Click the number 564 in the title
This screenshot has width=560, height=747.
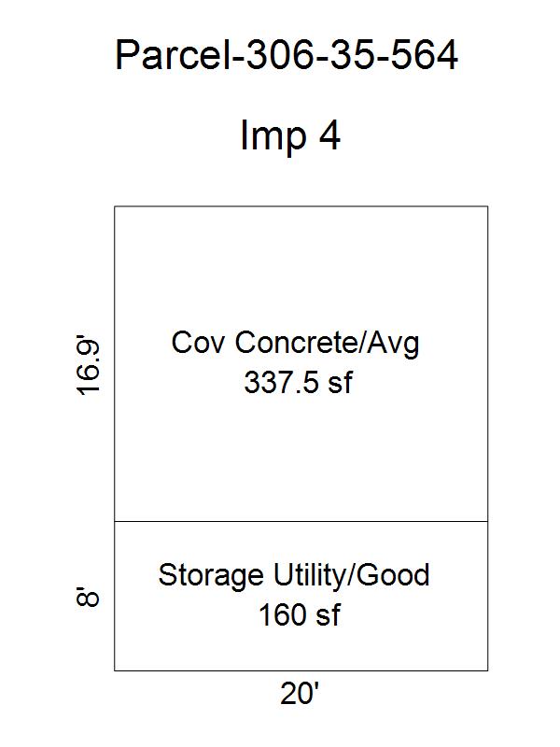click(424, 55)
